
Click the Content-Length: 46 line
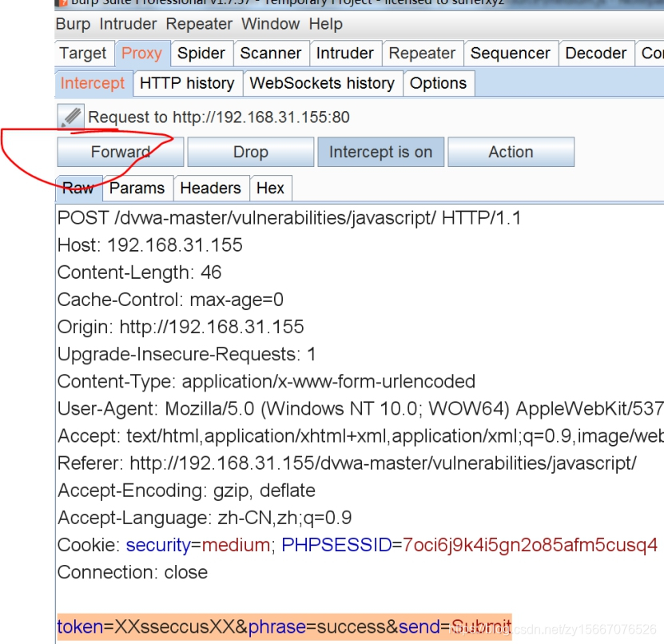(x=139, y=272)
